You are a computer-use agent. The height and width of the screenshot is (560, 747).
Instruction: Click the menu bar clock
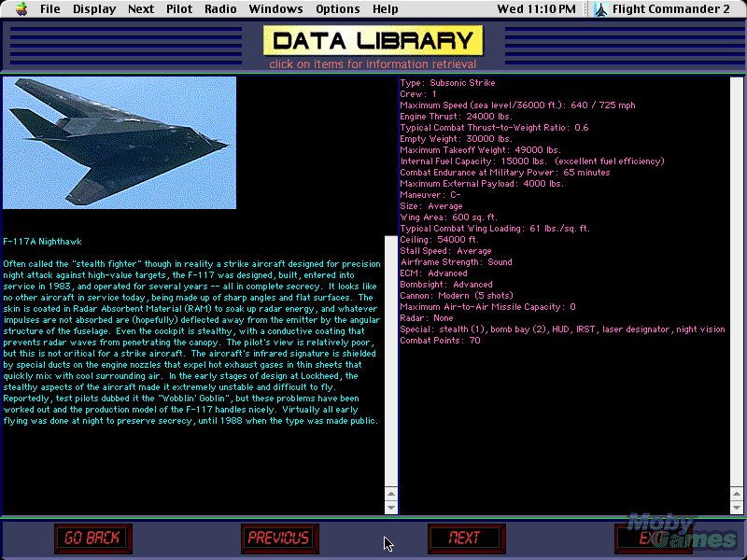point(536,9)
